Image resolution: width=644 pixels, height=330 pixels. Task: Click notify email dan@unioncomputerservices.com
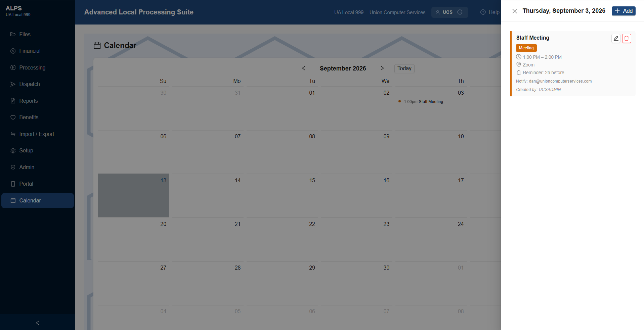pyautogui.click(x=560, y=81)
